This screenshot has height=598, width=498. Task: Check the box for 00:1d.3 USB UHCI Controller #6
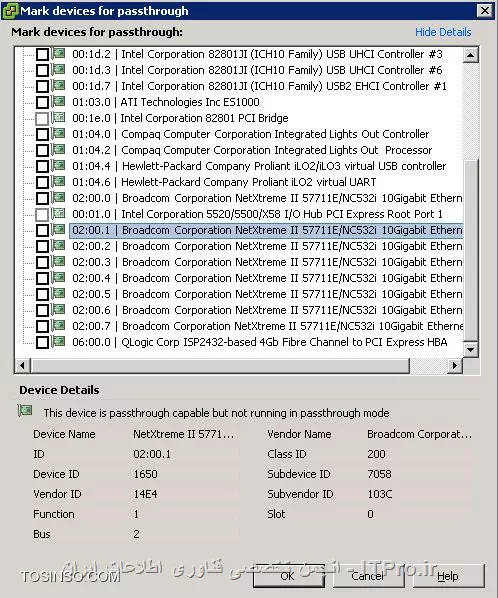point(42,71)
